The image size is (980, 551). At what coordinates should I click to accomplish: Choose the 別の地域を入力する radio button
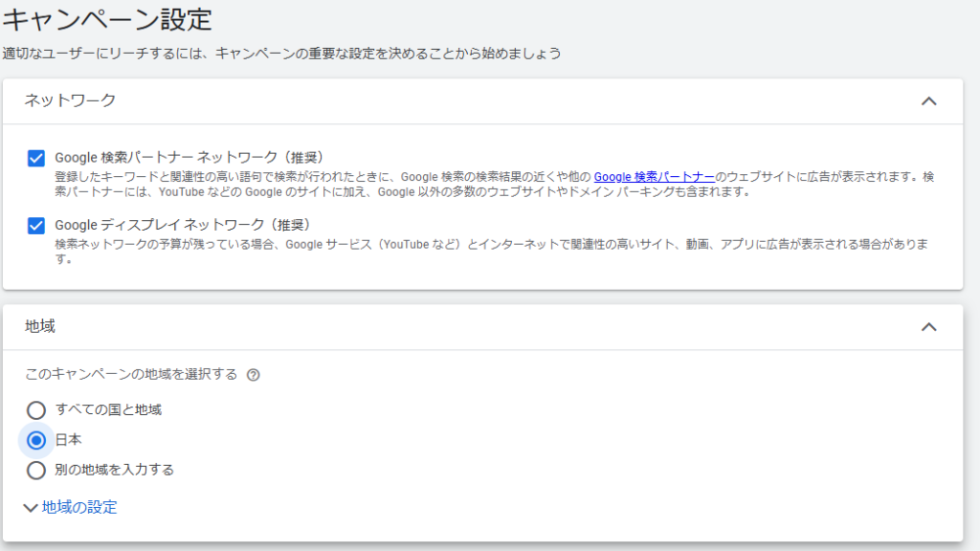[36, 470]
